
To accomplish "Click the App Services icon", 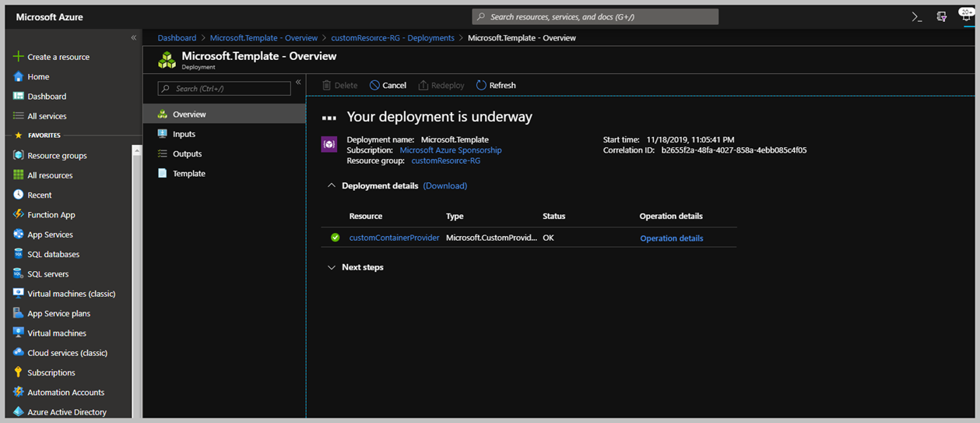I will pyautogui.click(x=19, y=234).
